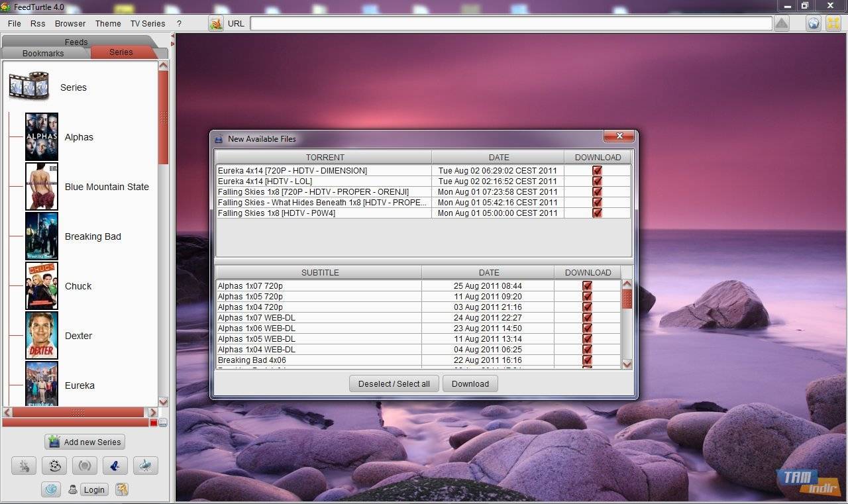The width and height of the screenshot is (848, 504).
Task: Select Breaking Bad poster thumbnail
Action: 42,236
